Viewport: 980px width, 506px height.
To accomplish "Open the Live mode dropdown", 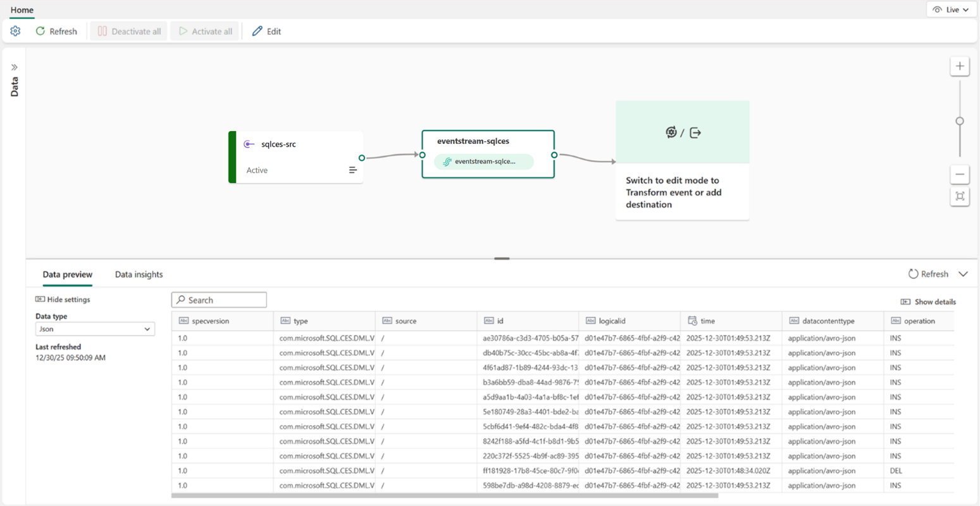I will click(x=951, y=9).
